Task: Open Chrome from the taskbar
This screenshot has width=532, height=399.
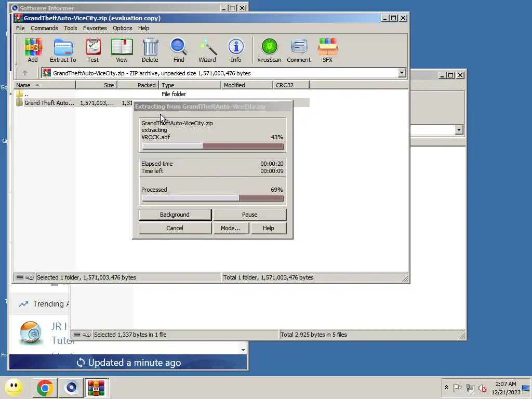Action: (x=45, y=388)
